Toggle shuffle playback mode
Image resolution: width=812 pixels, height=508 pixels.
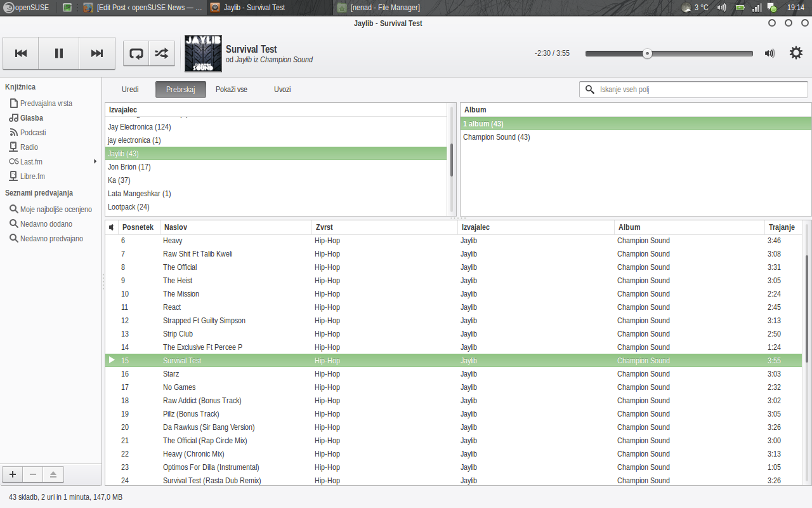coord(162,53)
